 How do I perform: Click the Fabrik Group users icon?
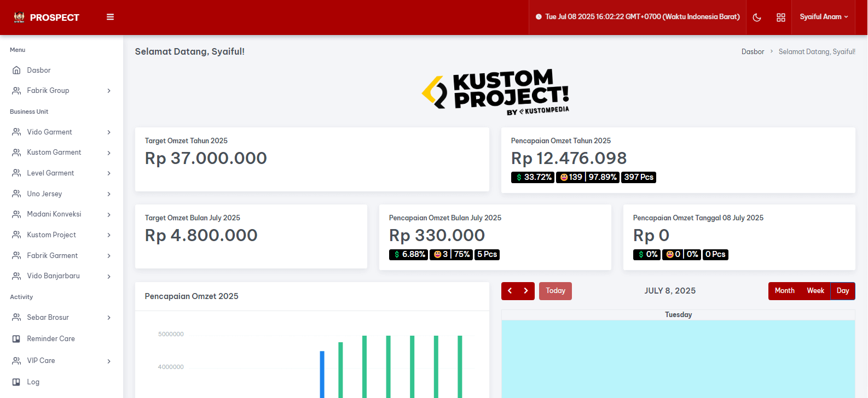[16, 91]
